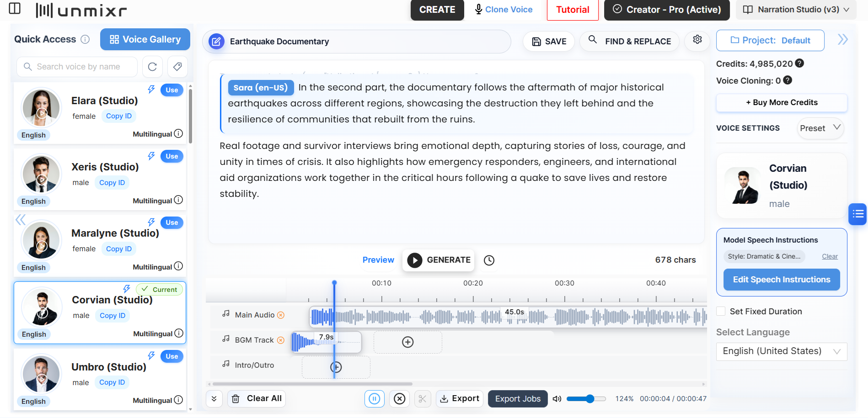Pause playback with the pause button
Image resolution: width=868 pixels, height=418 pixels.
click(x=374, y=399)
